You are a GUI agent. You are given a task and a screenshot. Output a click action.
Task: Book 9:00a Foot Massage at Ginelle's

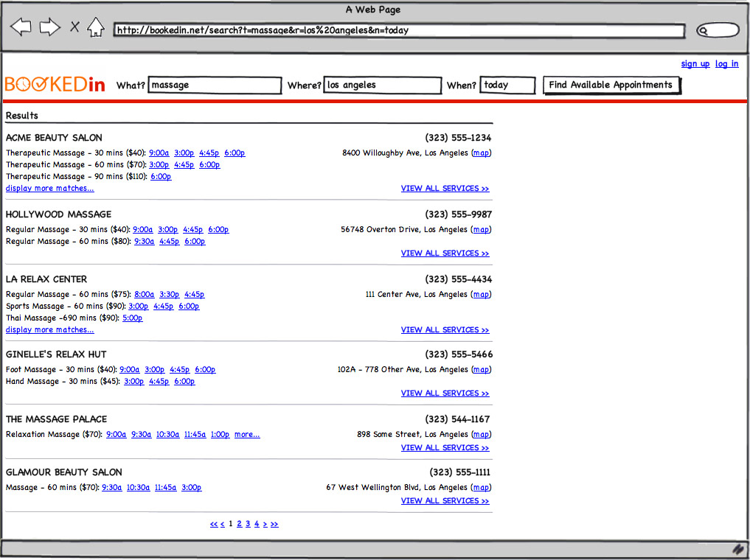tap(130, 369)
